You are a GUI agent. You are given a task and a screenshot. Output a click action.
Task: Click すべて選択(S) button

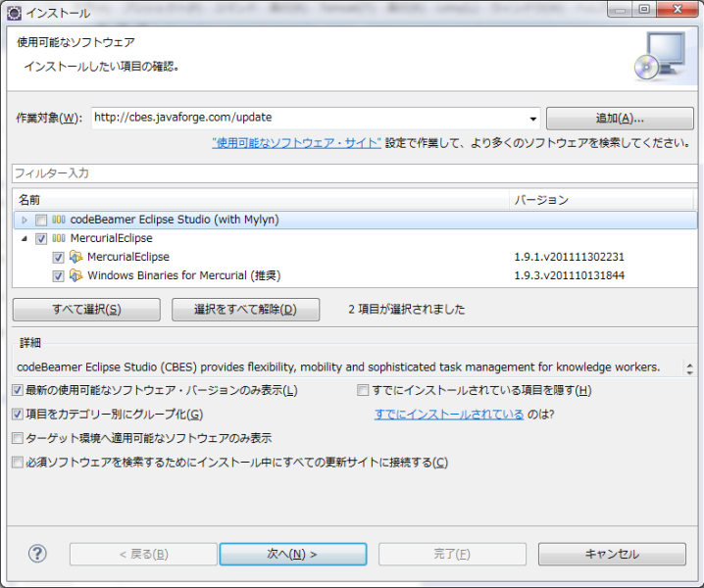(x=86, y=310)
